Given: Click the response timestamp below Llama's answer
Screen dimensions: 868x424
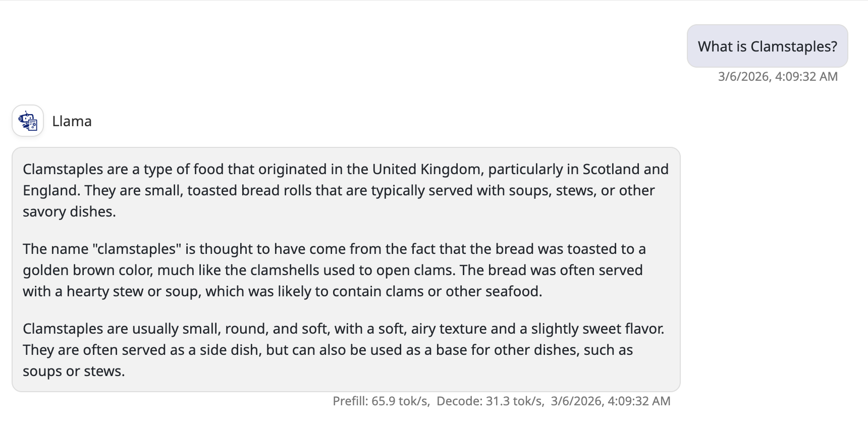Looking at the screenshot, I should 611,401.
